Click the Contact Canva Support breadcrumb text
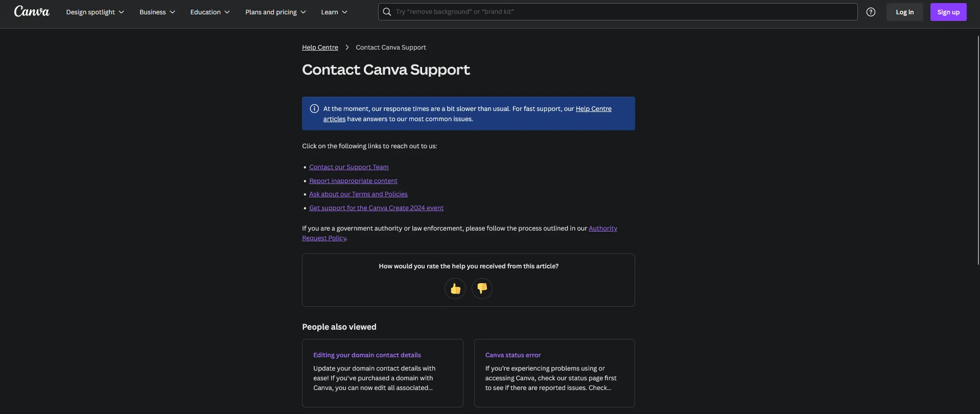Screen dimensions: 980x414 (391, 48)
